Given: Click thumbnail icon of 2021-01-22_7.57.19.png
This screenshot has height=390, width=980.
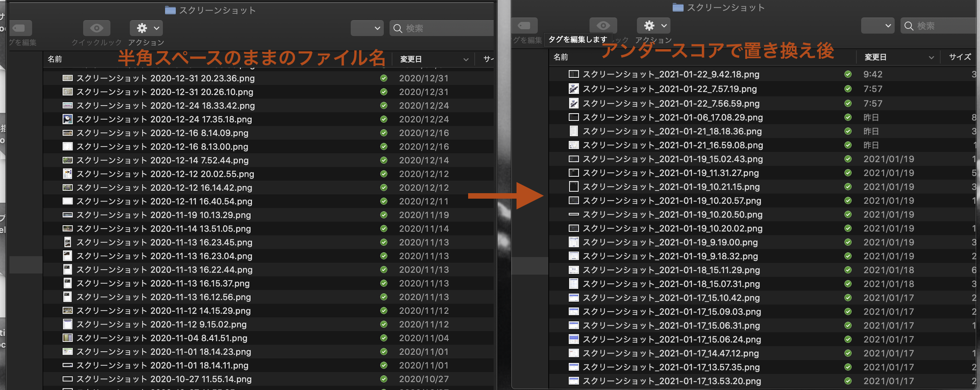Looking at the screenshot, I should pos(573,89).
